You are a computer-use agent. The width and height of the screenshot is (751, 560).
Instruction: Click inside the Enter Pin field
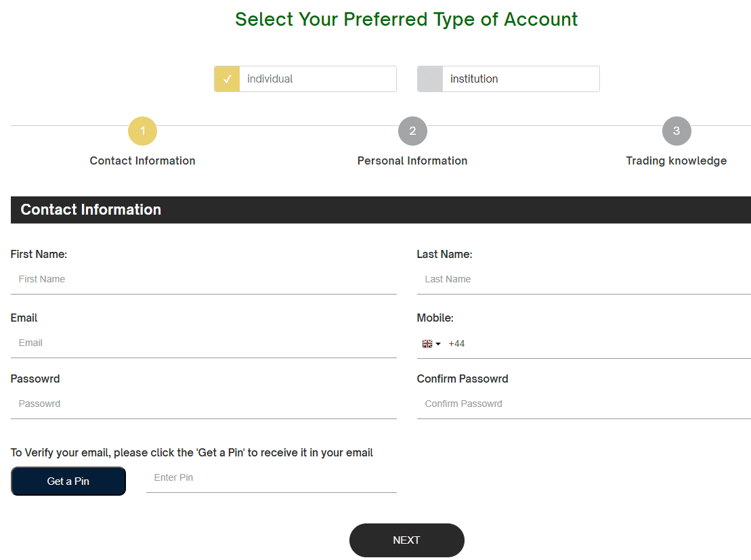point(271,477)
